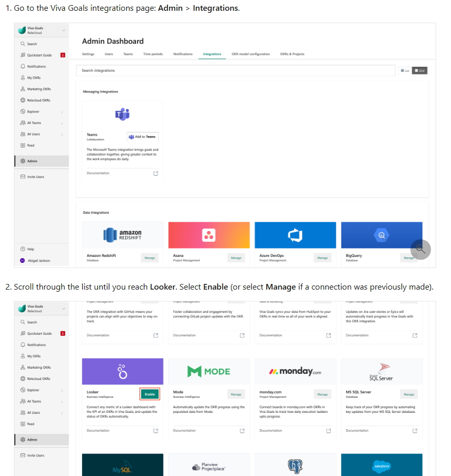Image resolution: width=451 pixels, height=476 pixels.
Task: Click Abigail Jackson avatar in upper screenshot
Action: (23, 260)
